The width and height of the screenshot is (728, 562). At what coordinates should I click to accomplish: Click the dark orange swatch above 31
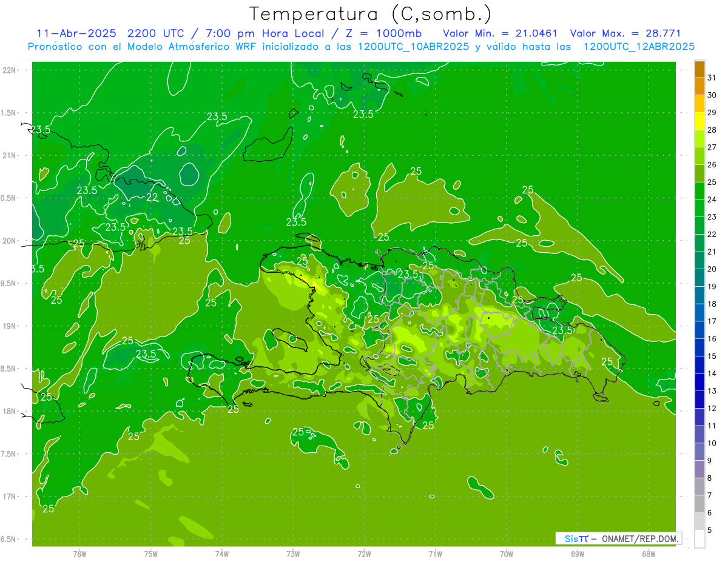[699, 69]
